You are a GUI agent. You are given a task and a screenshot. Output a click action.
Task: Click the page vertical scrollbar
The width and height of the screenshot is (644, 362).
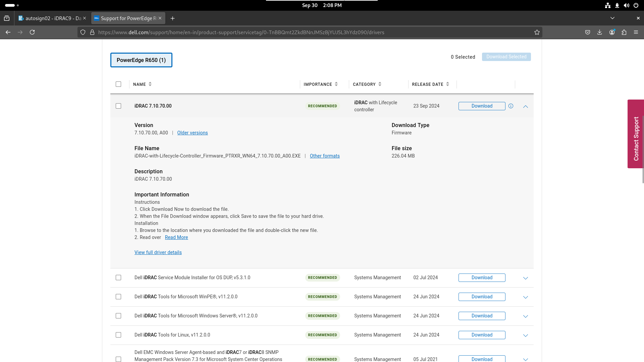click(x=643, y=149)
